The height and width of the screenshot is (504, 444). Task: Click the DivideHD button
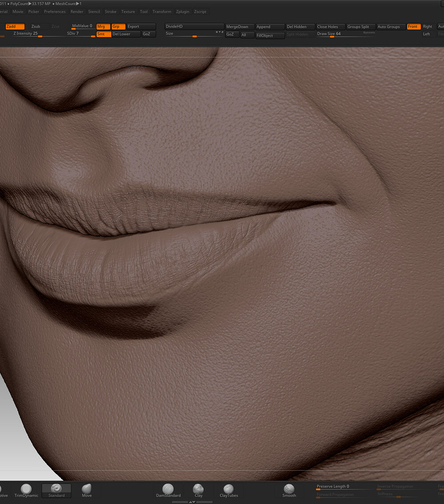194,26
